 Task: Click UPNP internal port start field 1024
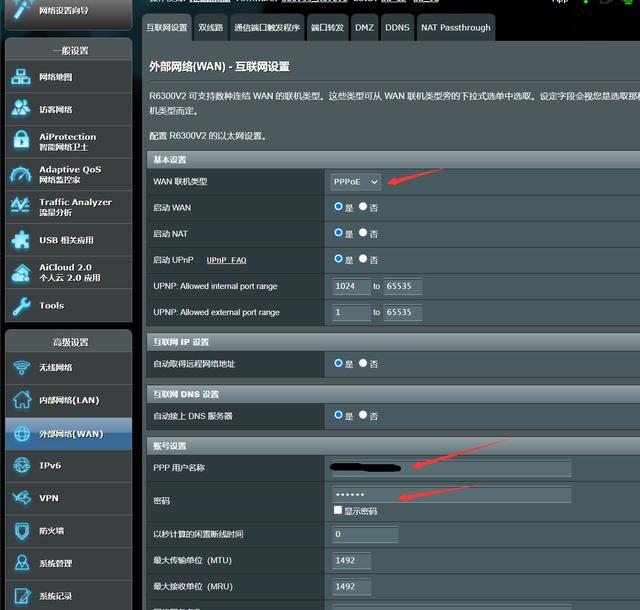tap(351, 286)
